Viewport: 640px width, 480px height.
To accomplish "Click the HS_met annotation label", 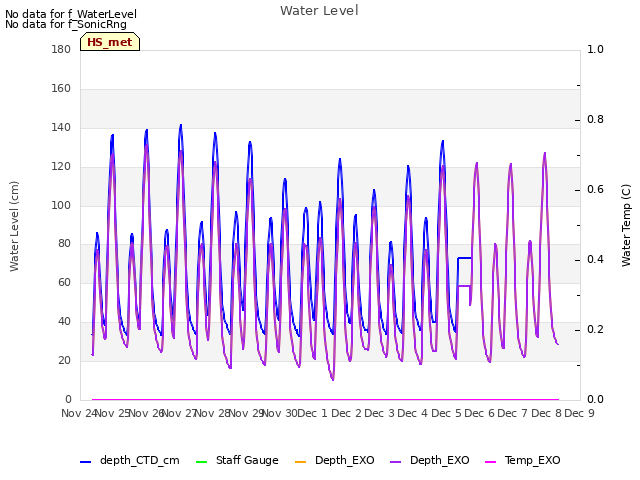I will tap(110, 42).
